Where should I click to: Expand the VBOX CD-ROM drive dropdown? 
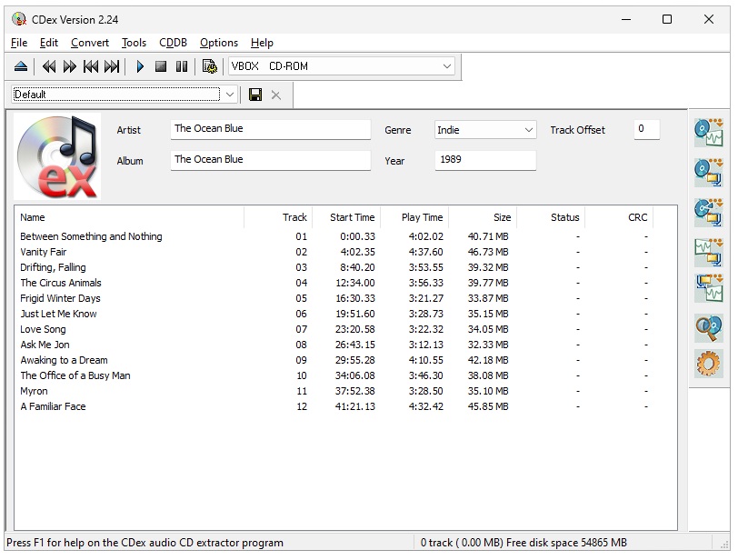pos(447,66)
